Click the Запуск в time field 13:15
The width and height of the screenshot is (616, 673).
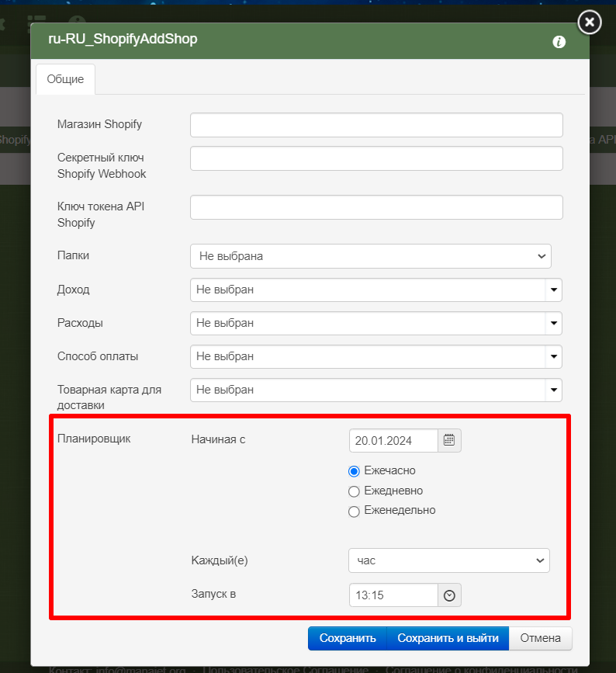tap(393, 595)
